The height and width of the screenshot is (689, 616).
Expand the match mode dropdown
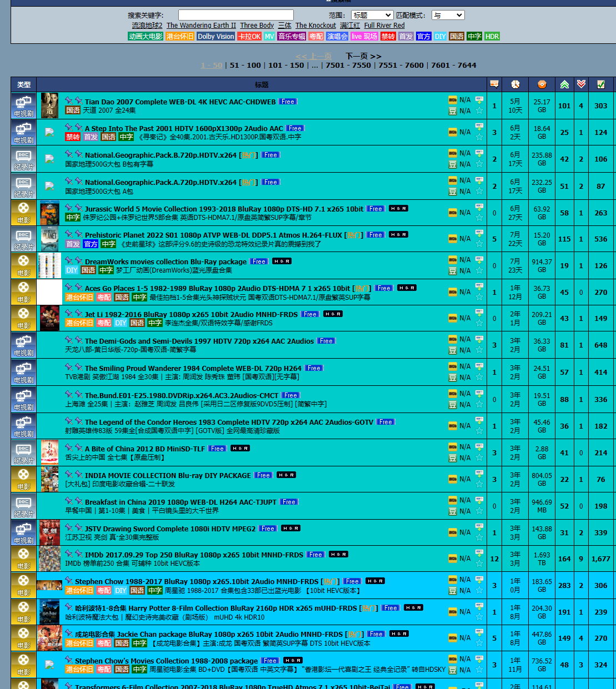tap(448, 15)
